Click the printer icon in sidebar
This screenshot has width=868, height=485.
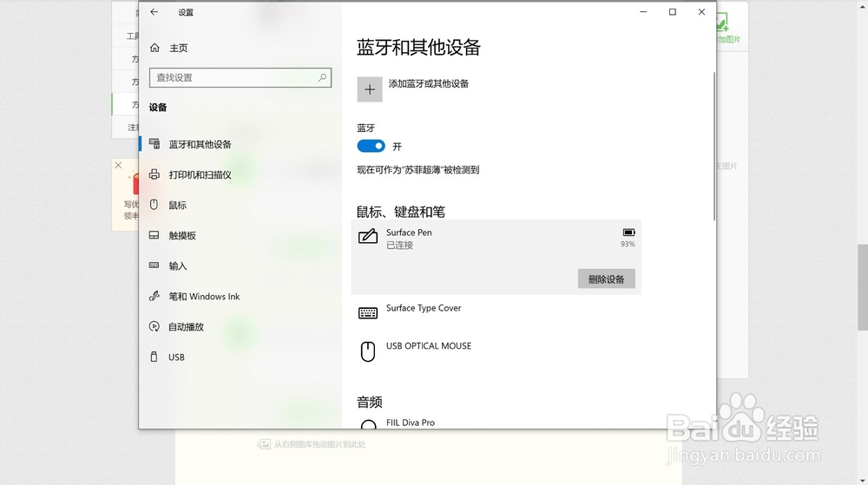[155, 174]
